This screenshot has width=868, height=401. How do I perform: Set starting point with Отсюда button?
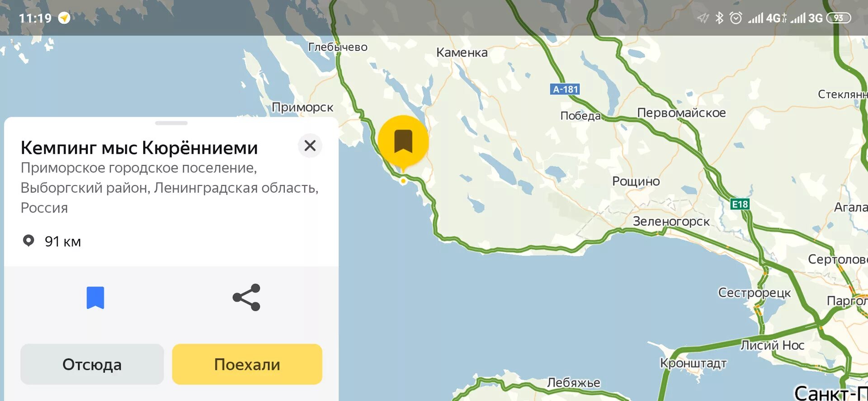[92, 364]
